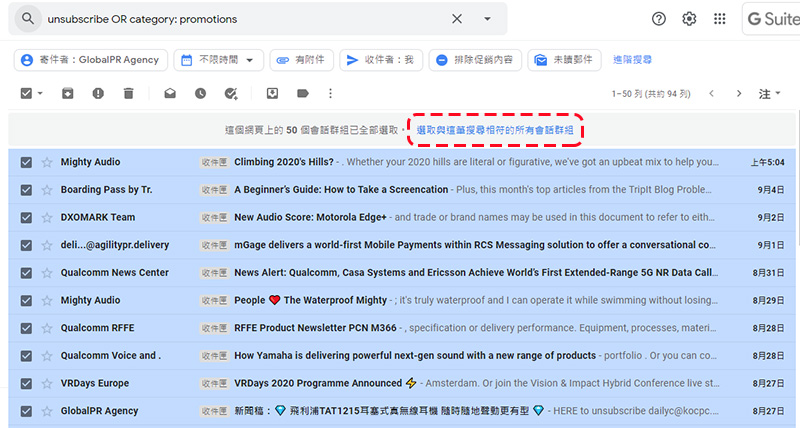800x428 pixels.
Task: Apply the 排除促銷內容 filter chip
Action: click(475, 60)
